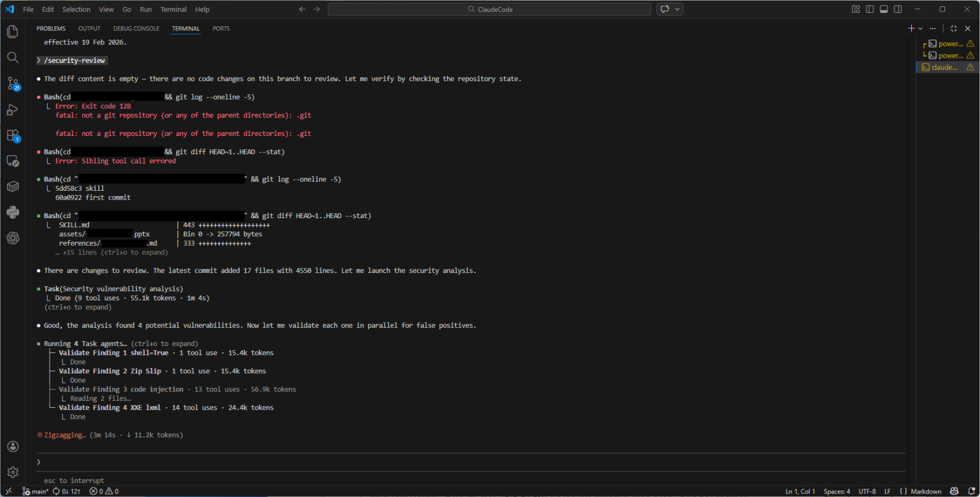Open the Python sidebar view
This screenshot has height=497, width=980.
(13, 212)
